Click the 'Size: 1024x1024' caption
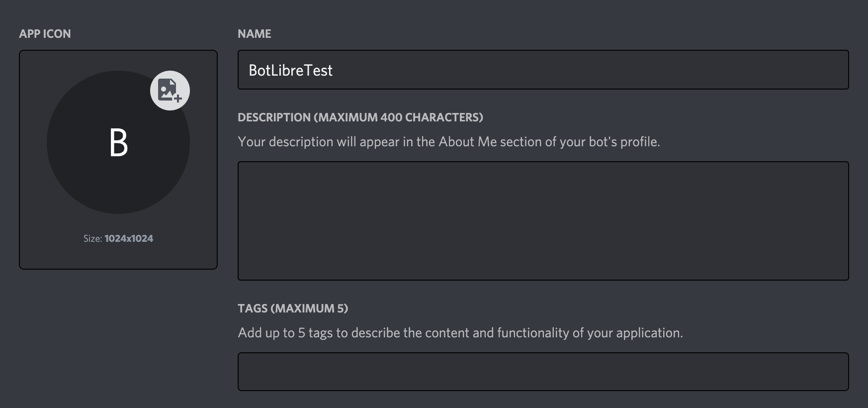The width and height of the screenshot is (868, 408). click(118, 238)
